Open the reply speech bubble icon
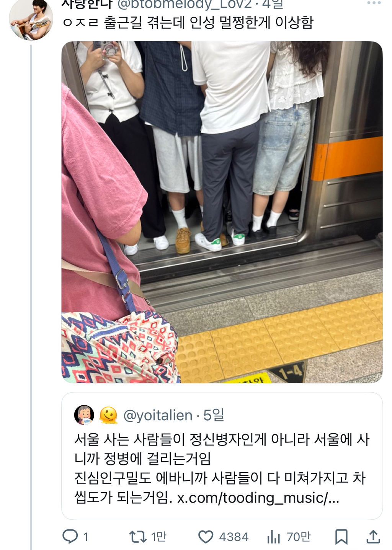 coord(70,536)
